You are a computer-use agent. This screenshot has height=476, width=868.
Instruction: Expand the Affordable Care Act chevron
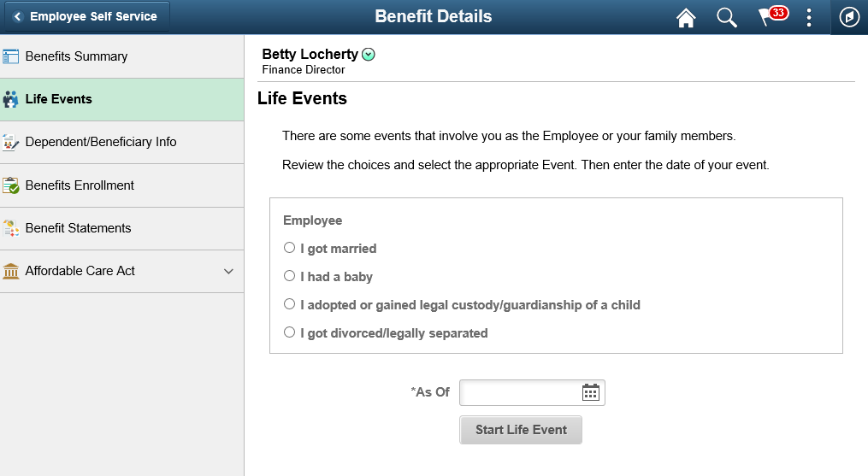pos(228,271)
